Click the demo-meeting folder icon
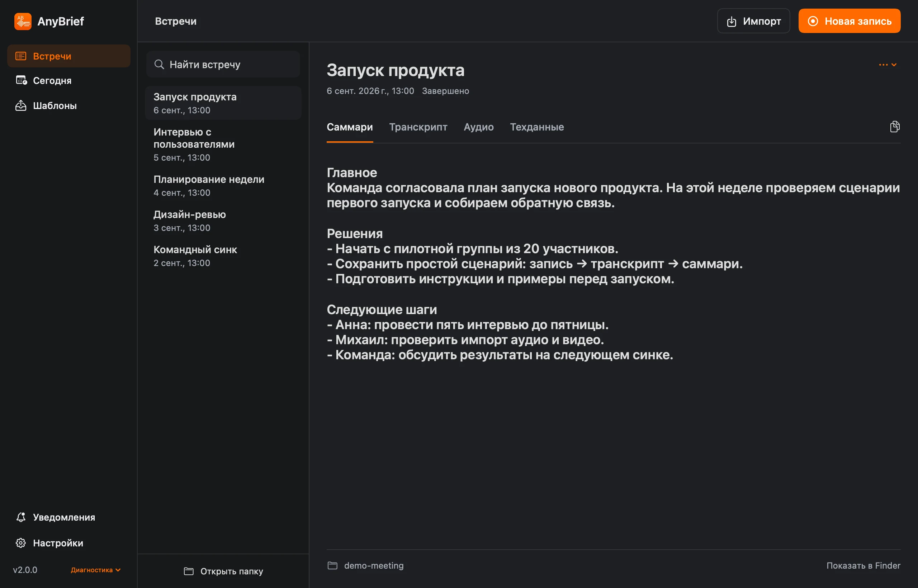918x588 pixels. coord(333,565)
